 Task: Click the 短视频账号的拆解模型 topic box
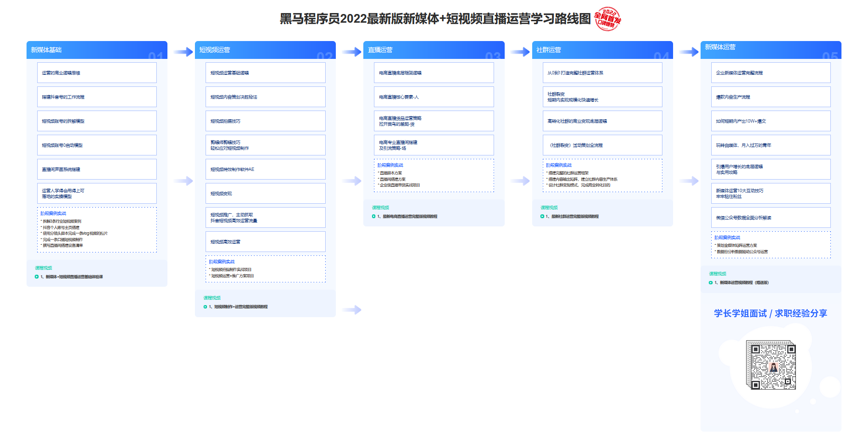click(97, 121)
